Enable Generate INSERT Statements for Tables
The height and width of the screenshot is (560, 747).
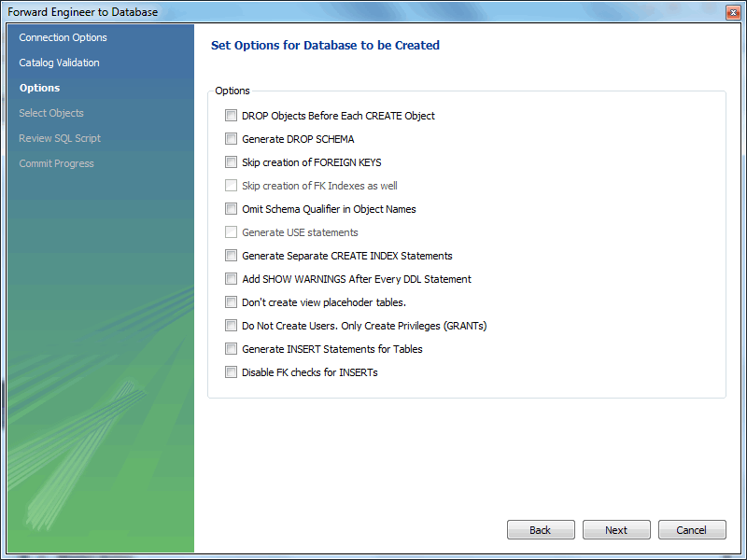[x=231, y=349]
